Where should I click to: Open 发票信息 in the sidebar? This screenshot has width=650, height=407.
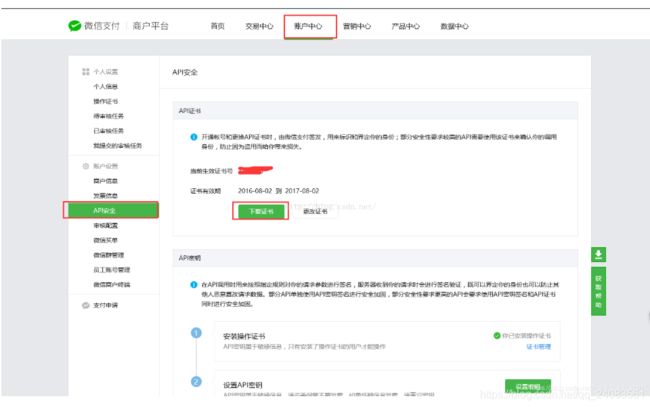pyautogui.click(x=105, y=196)
